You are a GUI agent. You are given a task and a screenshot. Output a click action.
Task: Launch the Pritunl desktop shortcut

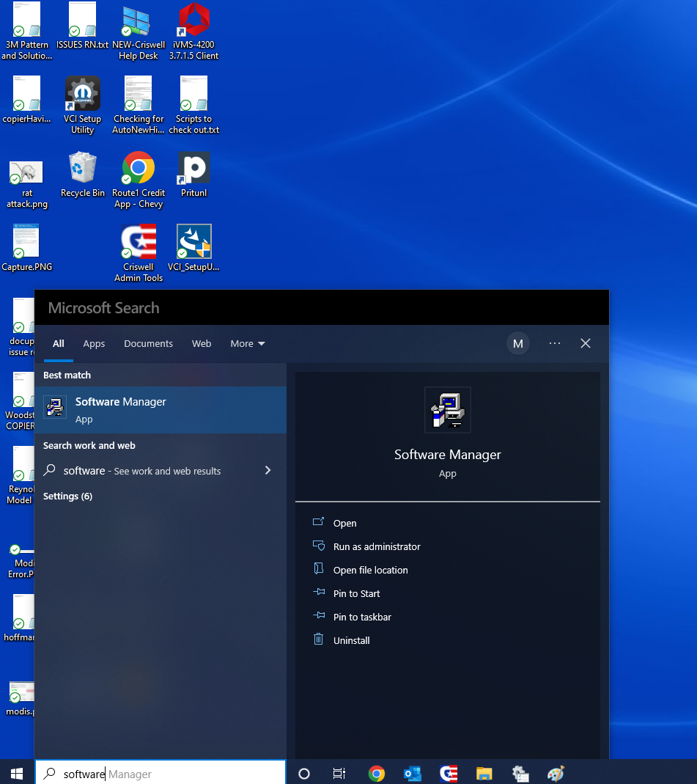pyautogui.click(x=194, y=175)
